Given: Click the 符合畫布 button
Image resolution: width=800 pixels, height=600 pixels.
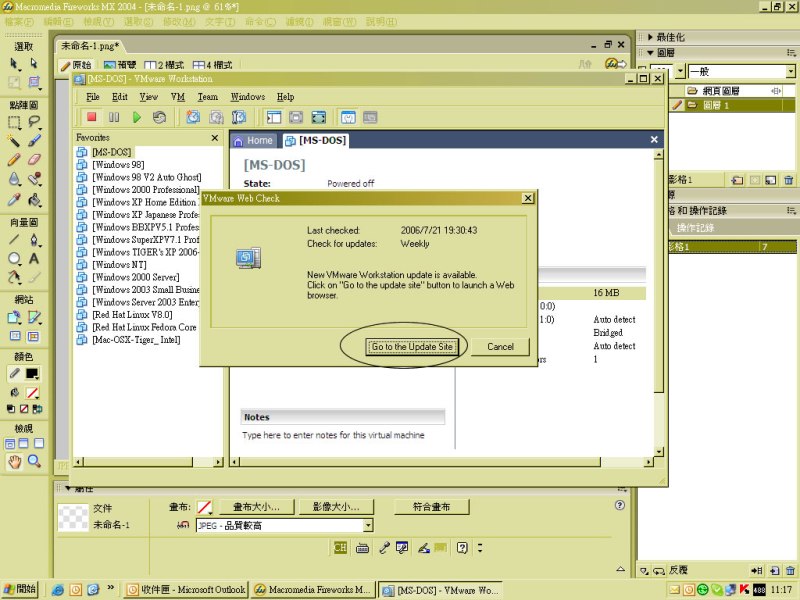Looking at the screenshot, I should (x=432, y=507).
